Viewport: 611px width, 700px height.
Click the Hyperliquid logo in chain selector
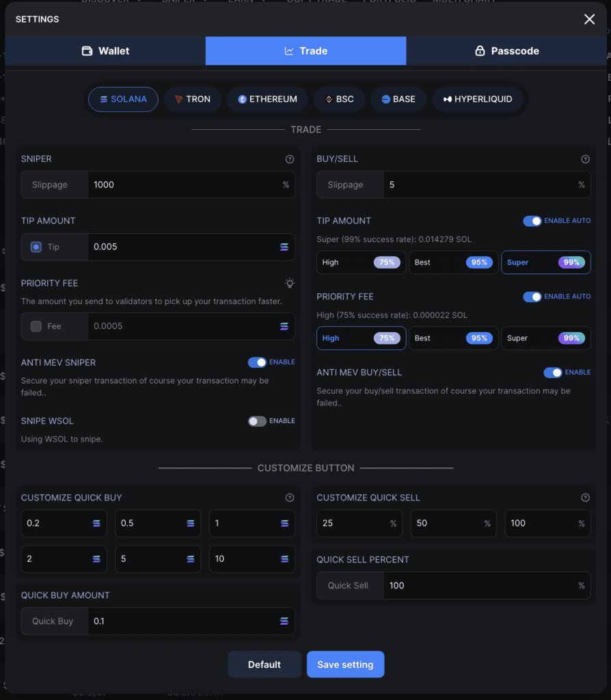click(x=447, y=99)
